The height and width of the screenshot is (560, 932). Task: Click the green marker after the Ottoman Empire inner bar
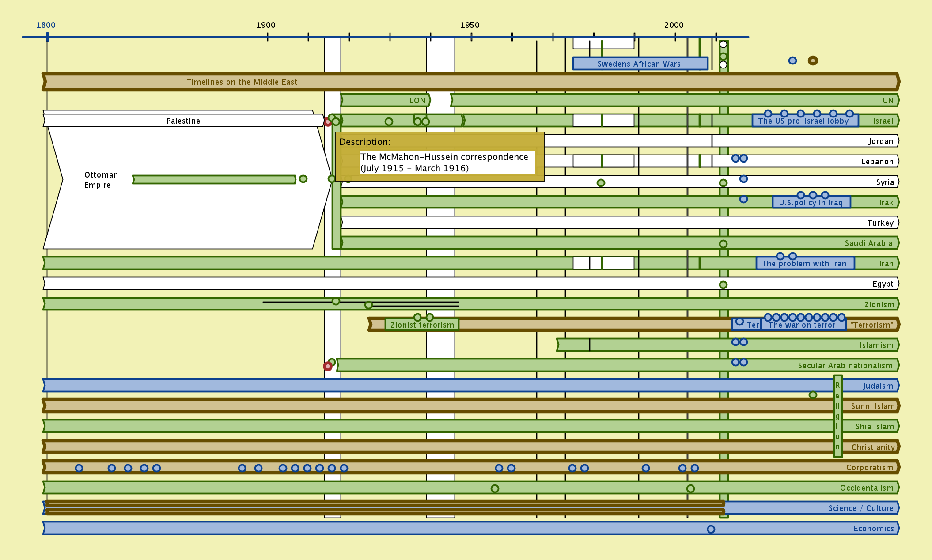pyautogui.click(x=303, y=179)
